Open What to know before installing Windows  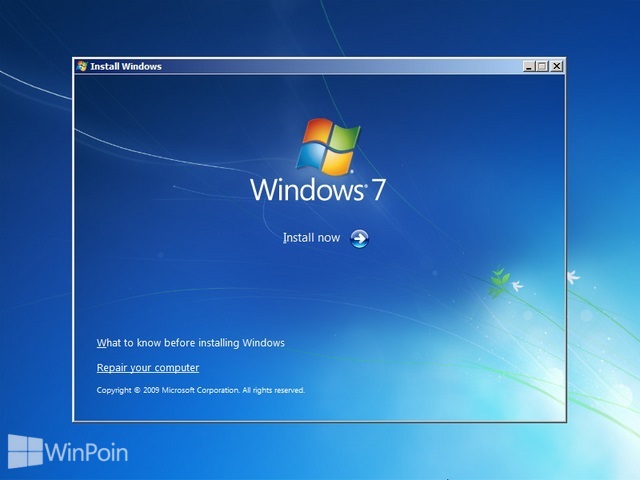click(191, 343)
